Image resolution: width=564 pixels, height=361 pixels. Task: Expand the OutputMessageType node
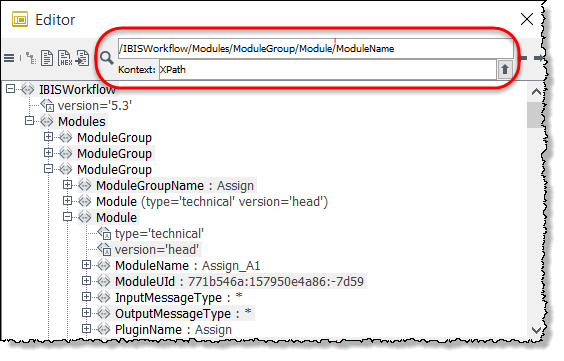point(86,313)
